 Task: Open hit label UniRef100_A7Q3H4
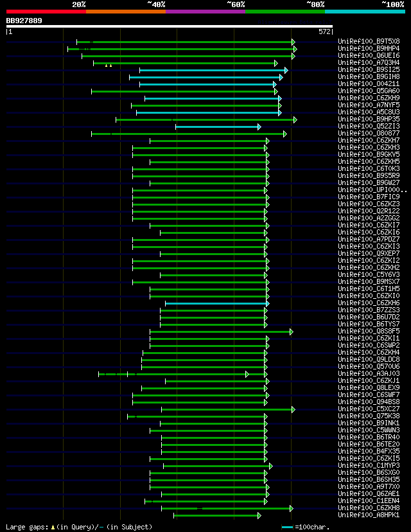click(369, 63)
